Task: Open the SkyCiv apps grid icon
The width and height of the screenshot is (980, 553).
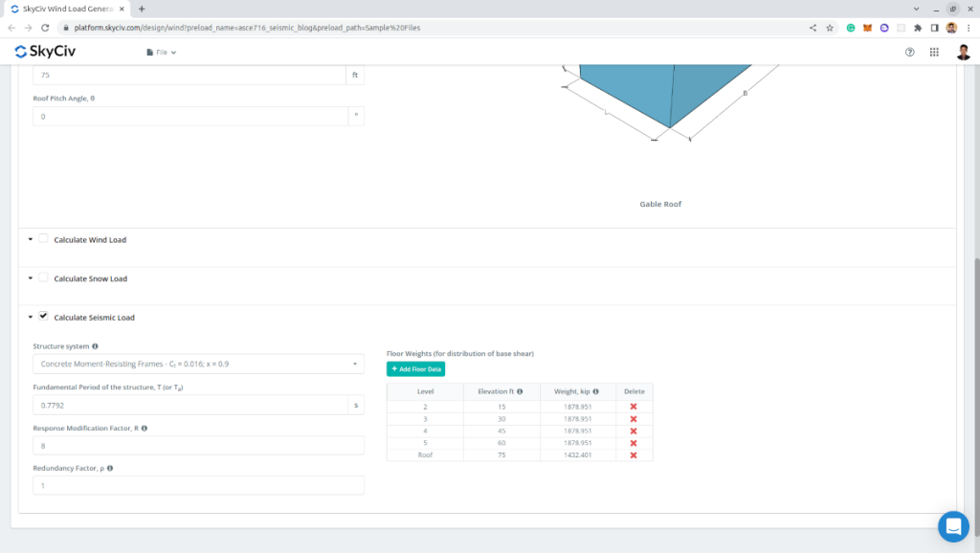Action: point(934,52)
